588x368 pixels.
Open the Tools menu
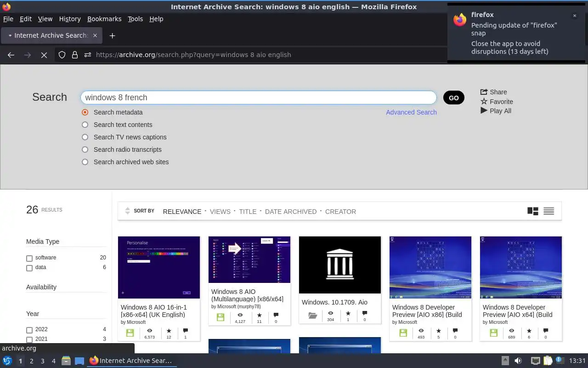tap(136, 19)
